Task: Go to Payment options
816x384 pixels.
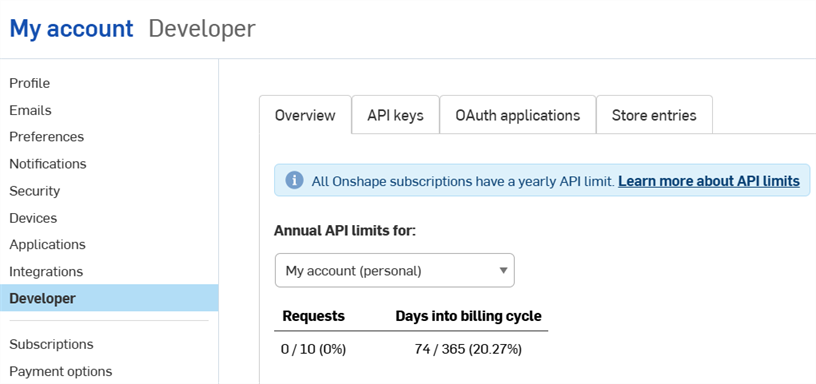Action: point(61,372)
